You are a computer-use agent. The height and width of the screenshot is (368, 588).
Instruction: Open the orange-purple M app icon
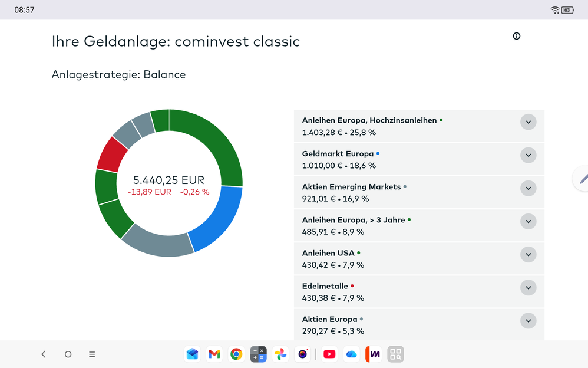coord(374,354)
